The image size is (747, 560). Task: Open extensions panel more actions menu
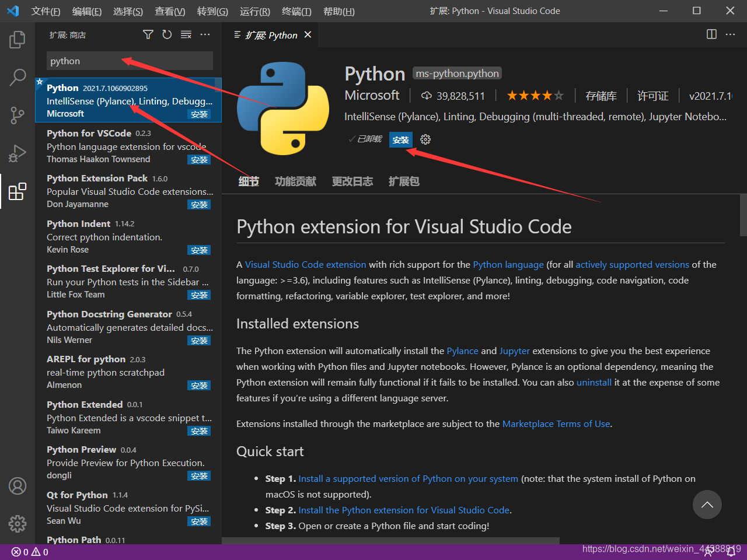click(x=205, y=35)
